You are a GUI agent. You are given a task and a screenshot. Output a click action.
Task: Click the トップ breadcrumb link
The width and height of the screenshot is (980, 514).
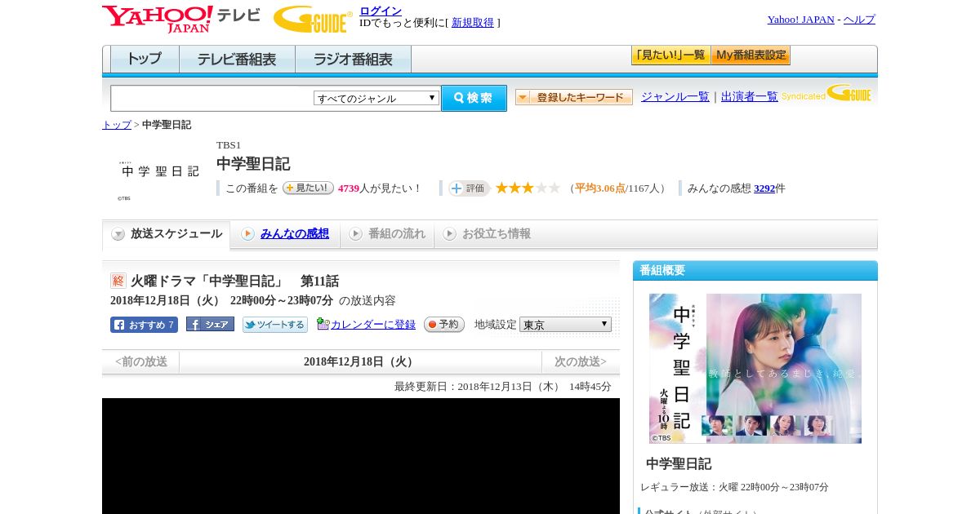point(117,125)
